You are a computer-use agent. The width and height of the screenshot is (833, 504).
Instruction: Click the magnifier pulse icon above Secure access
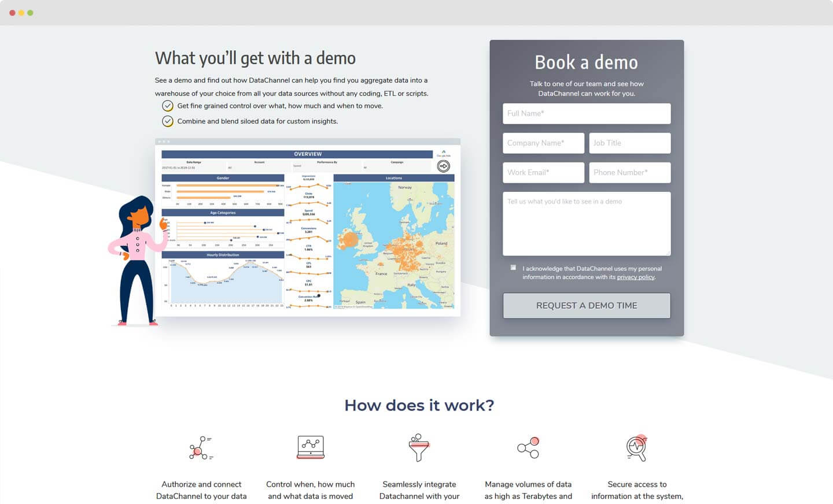pos(637,448)
